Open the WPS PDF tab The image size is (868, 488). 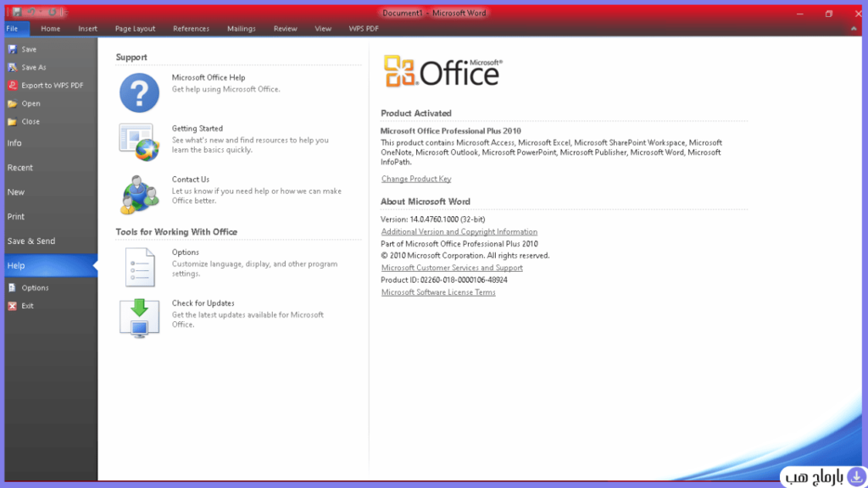(x=364, y=29)
